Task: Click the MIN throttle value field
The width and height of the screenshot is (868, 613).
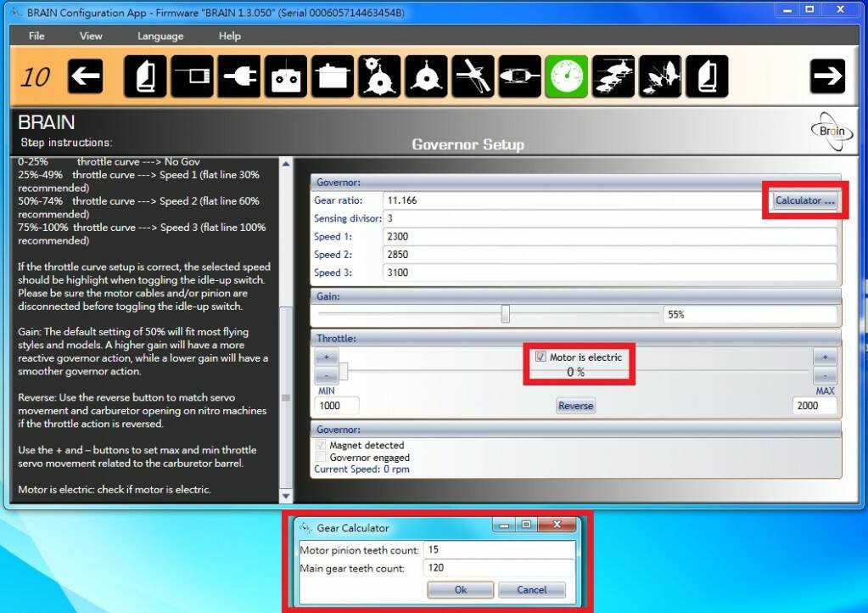Action: click(337, 406)
